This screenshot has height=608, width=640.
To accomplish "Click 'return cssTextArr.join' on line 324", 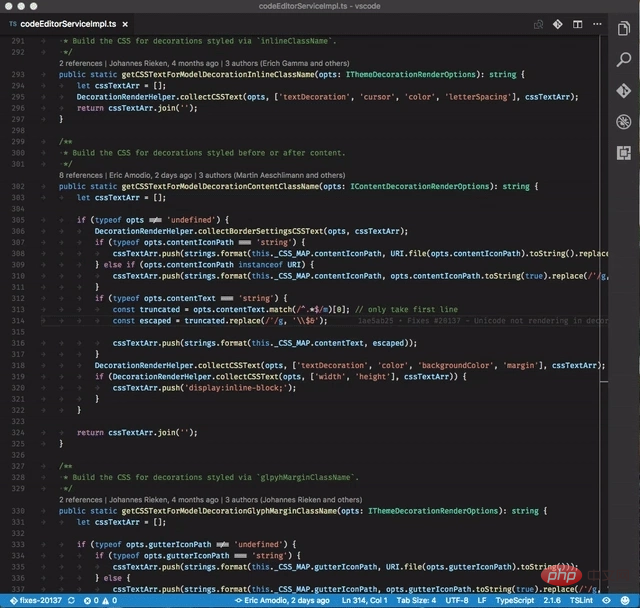I will point(126,433).
